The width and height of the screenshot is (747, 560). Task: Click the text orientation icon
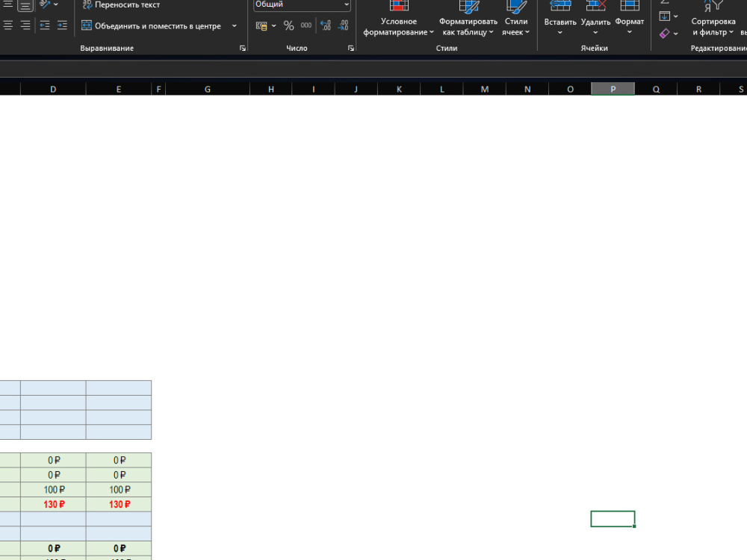(45, 4)
